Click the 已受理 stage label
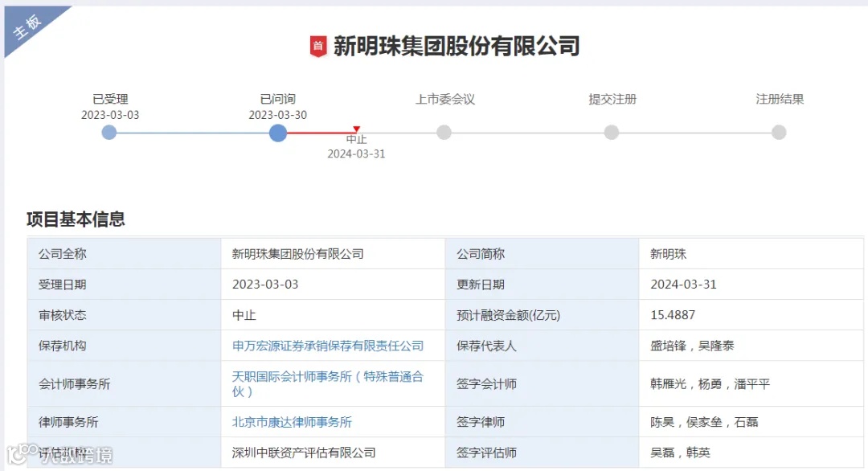Screen dimensions: 868x471 click(x=110, y=99)
